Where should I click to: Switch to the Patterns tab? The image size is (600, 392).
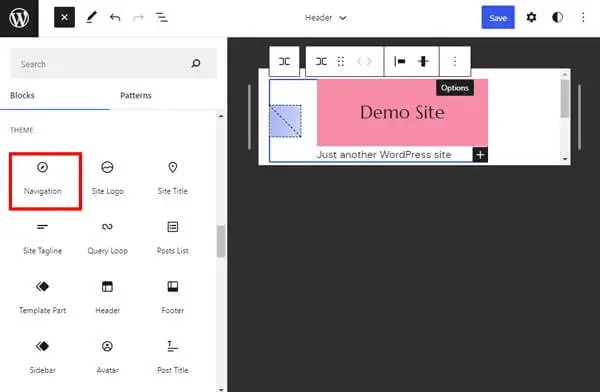(136, 95)
